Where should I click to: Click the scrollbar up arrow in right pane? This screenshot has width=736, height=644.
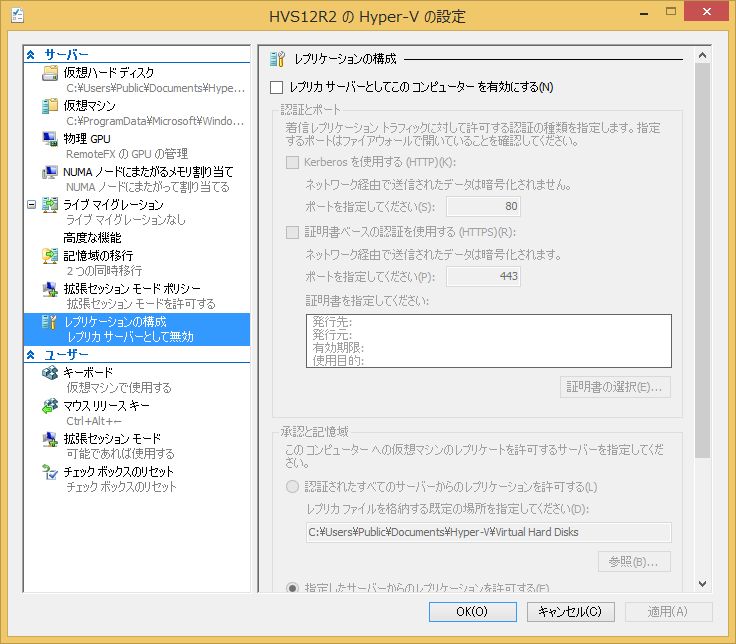tap(702, 55)
